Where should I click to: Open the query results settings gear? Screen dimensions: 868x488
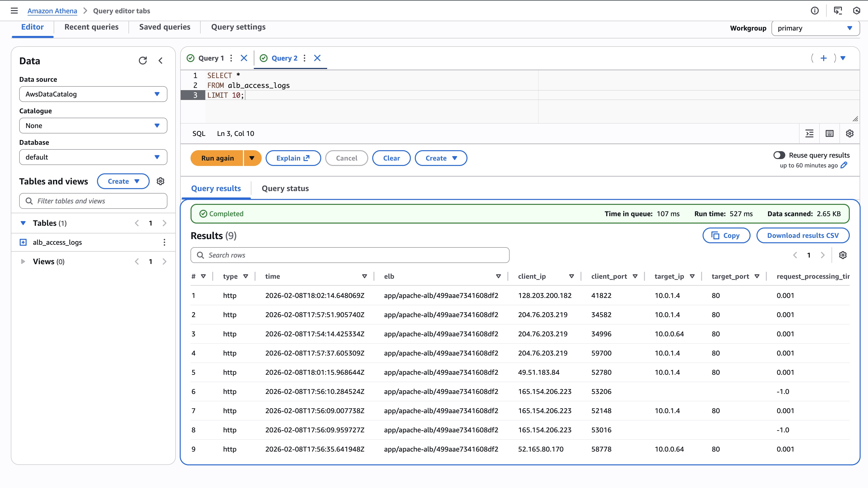[x=843, y=255]
